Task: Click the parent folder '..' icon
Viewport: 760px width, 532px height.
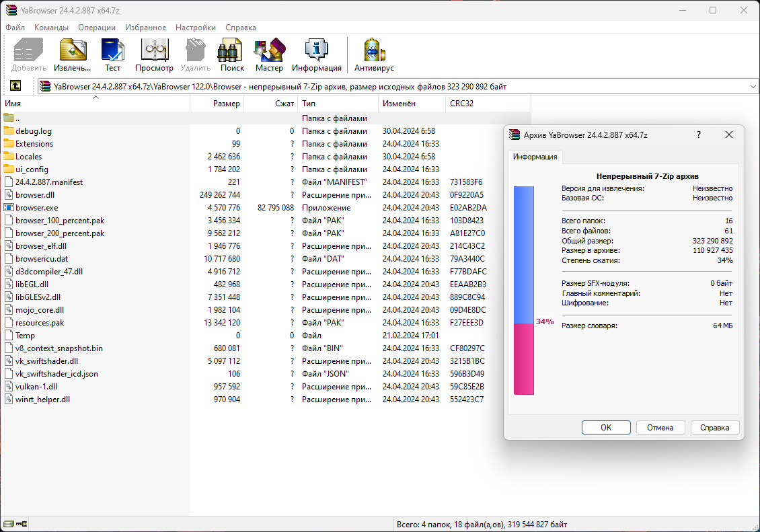Action: 8,118
